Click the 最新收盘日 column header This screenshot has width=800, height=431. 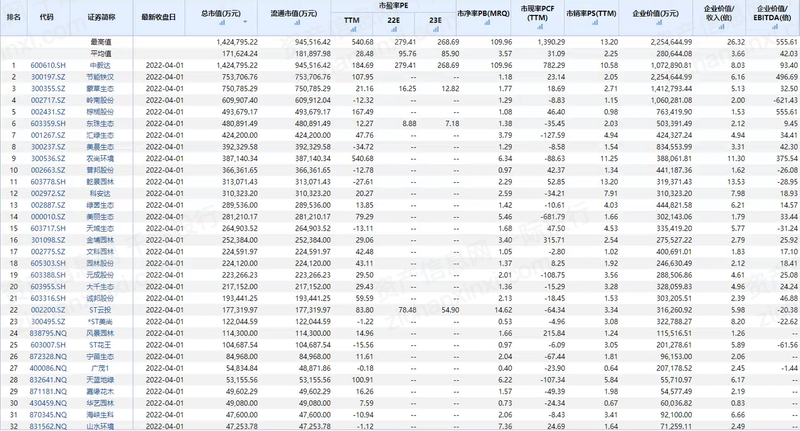[x=157, y=17]
